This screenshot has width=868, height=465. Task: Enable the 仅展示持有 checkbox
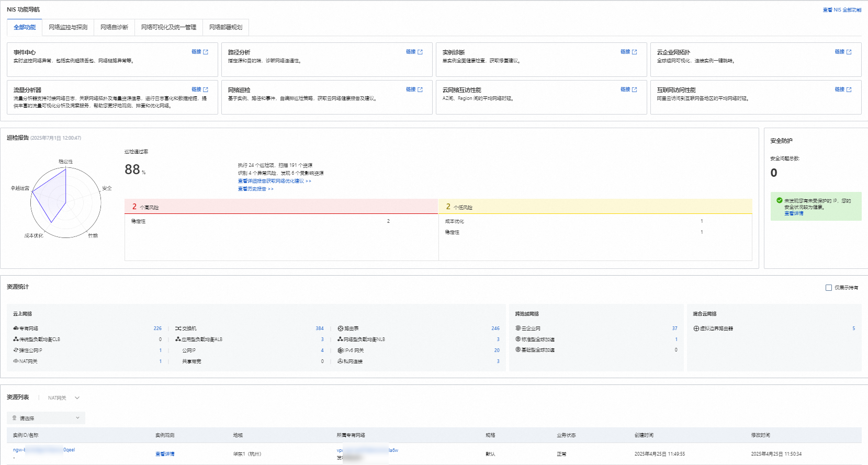829,288
